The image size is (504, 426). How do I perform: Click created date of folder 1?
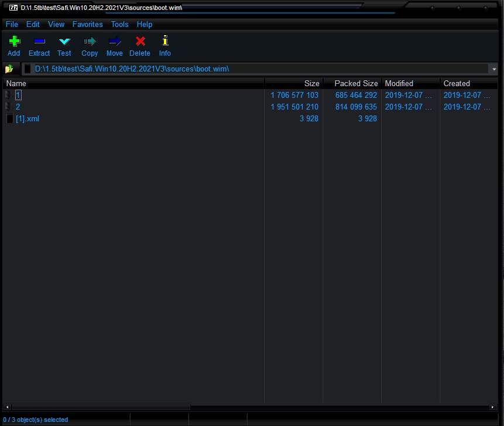pyautogui.click(x=467, y=95)
